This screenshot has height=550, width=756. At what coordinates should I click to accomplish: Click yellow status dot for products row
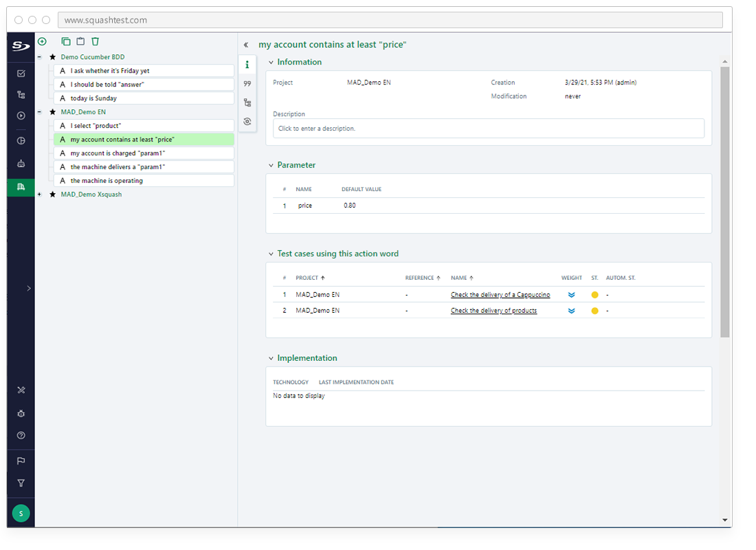(x=594, y=311)
